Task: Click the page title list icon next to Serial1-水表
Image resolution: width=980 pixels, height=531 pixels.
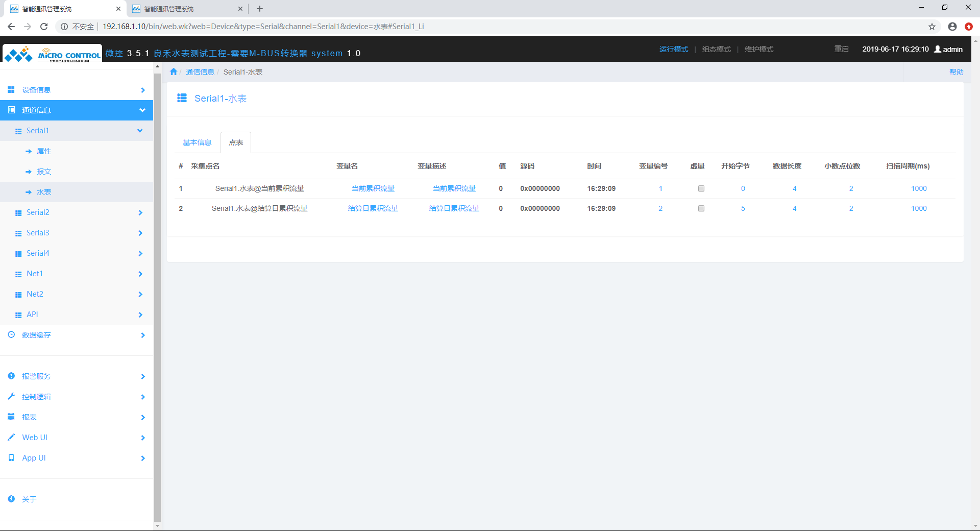Action: click(x=182, y=98)
